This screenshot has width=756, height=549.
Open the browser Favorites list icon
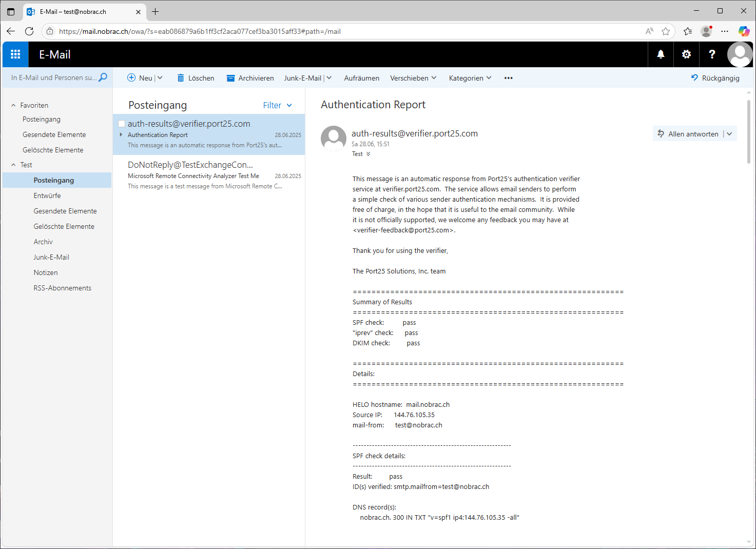688,31
